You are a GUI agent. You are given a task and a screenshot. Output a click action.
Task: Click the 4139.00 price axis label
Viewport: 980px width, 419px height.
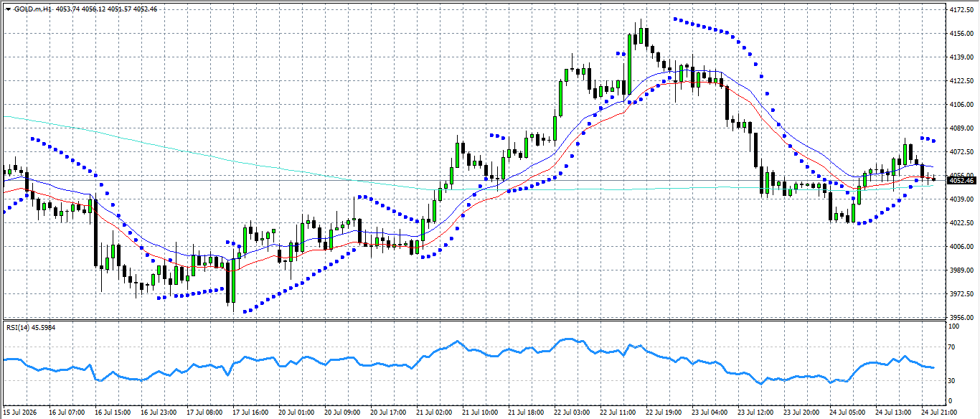tap(960, 57)
